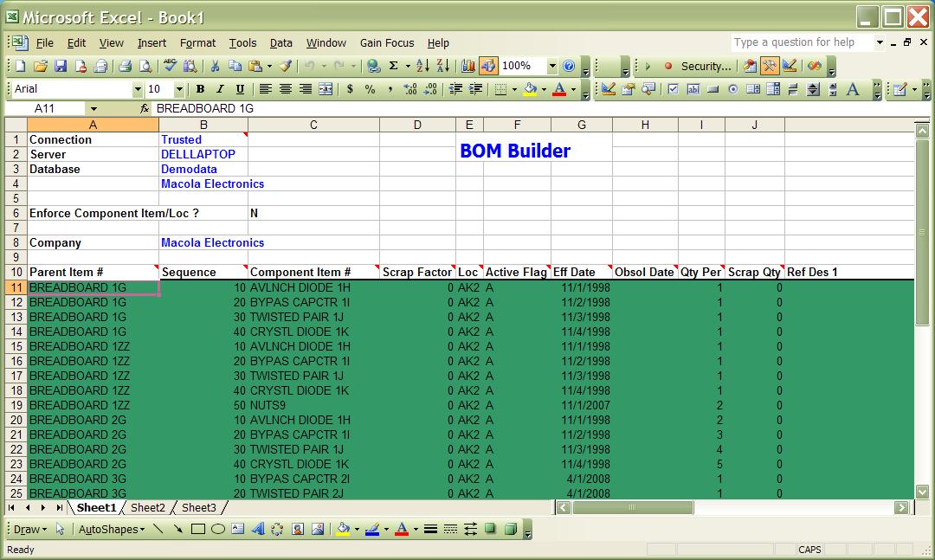Copy the selected cells
Image resolution: width=935 pixels, height=560 pixels.
point(235,66)
